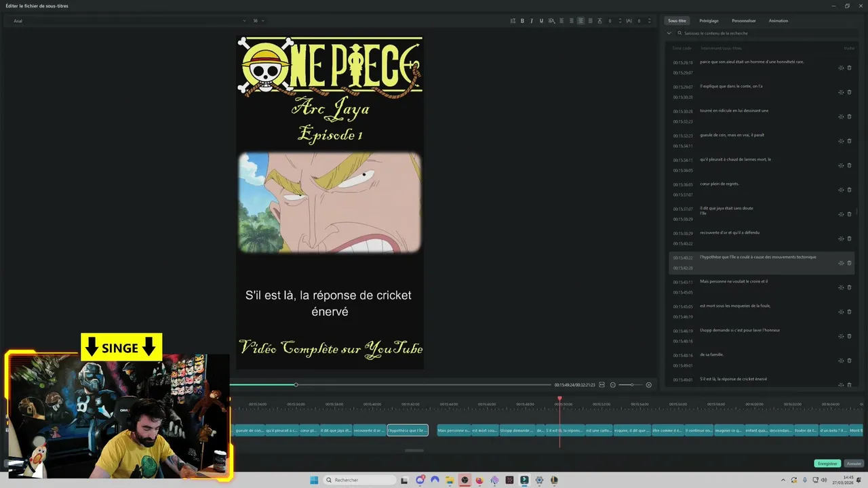Delete subtitle 'cœur plein de regrets.'
The width and height of the screenshot is (868, 488).
850,190
